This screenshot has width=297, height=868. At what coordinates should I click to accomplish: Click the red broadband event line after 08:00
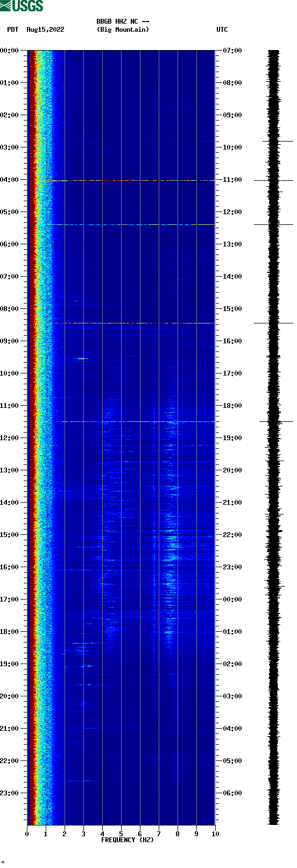pos(129,323)
